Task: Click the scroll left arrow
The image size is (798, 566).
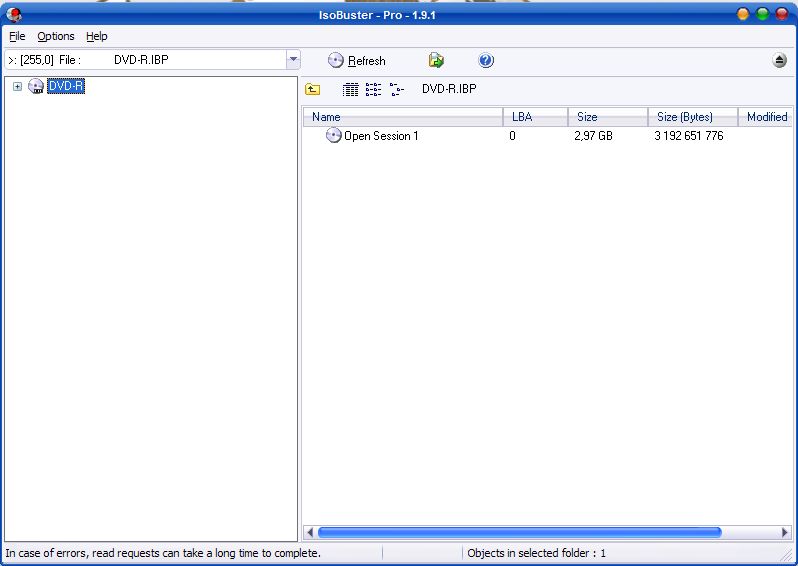Action: pos(309,533)
